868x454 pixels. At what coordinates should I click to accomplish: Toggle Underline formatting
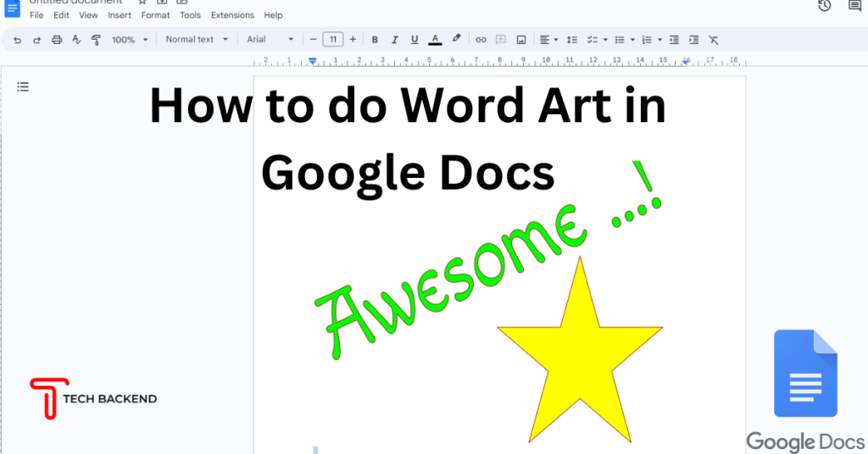[x=415, y=40]
